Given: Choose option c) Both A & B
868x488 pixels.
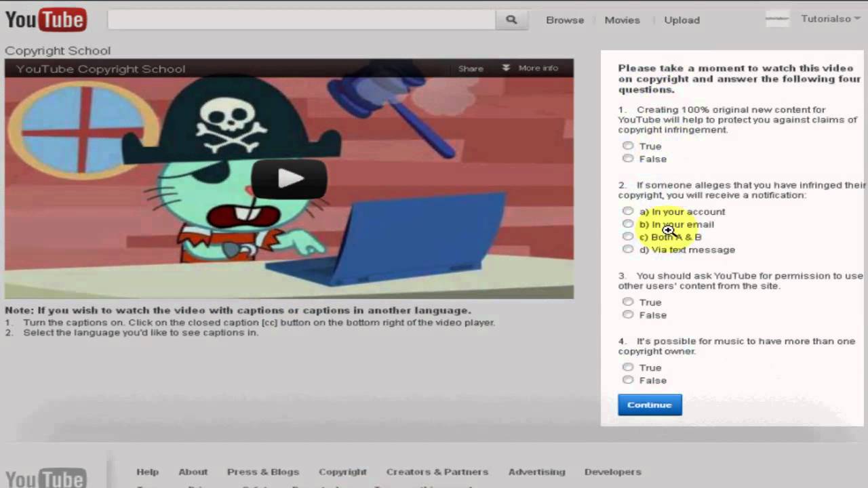Looking at the screenshot, I should (628, 237).
